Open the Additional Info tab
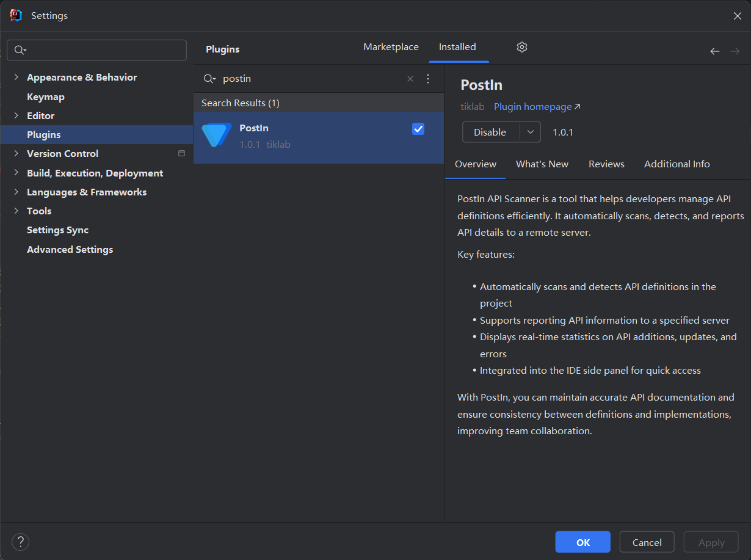The height and width of the screenshot is (560, 751). tap(677, 164)
